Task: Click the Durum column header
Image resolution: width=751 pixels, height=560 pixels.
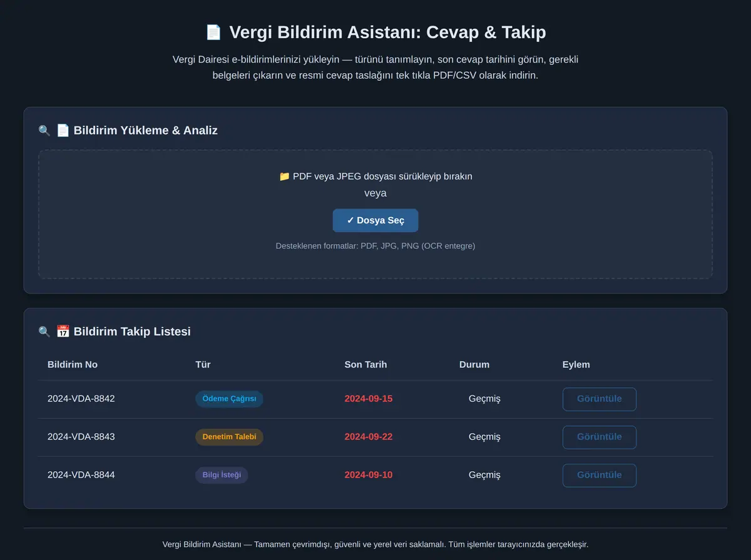Action: [x=474, y=365]
